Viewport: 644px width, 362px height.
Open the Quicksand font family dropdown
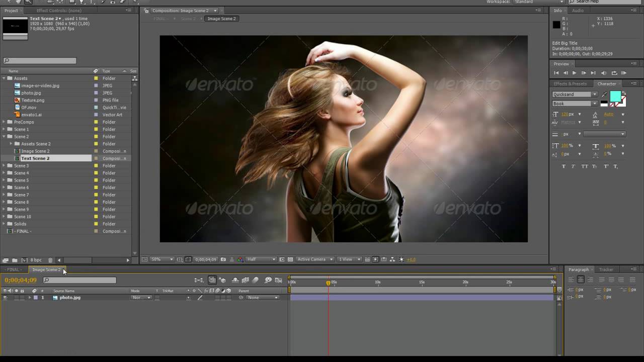point(575,95)
